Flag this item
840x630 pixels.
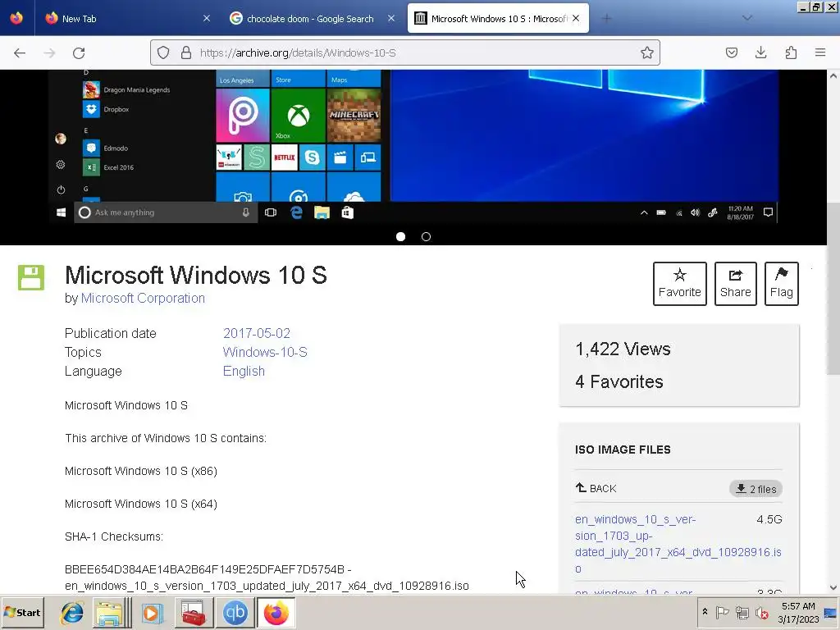click(782, 284)
